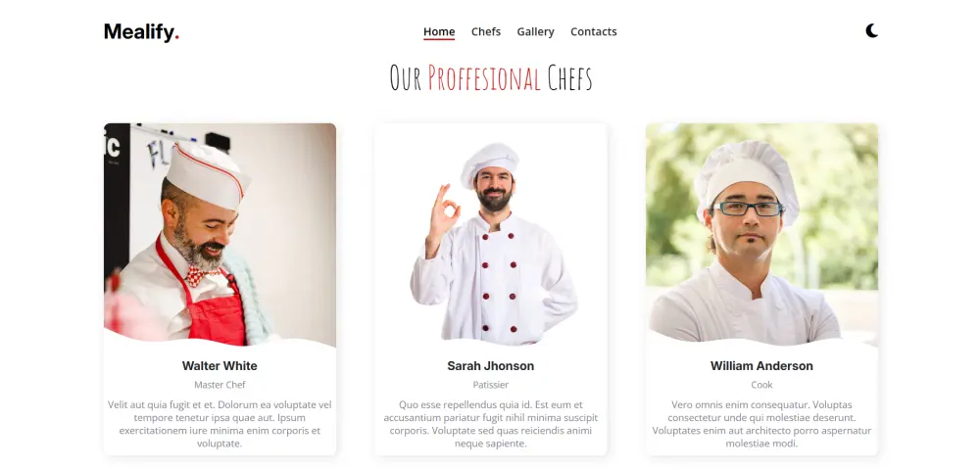Select the Walter White name heading

click(x=220, y=365)
